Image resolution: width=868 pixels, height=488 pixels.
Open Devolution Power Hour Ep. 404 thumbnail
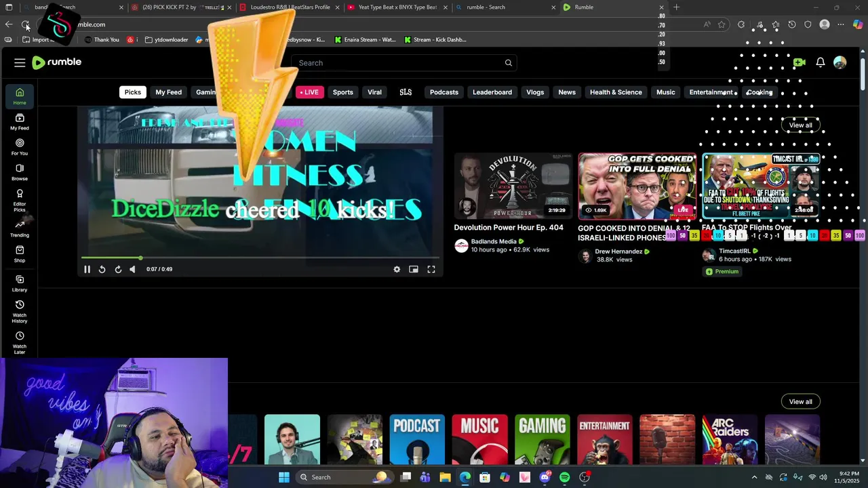click(513, 185)
